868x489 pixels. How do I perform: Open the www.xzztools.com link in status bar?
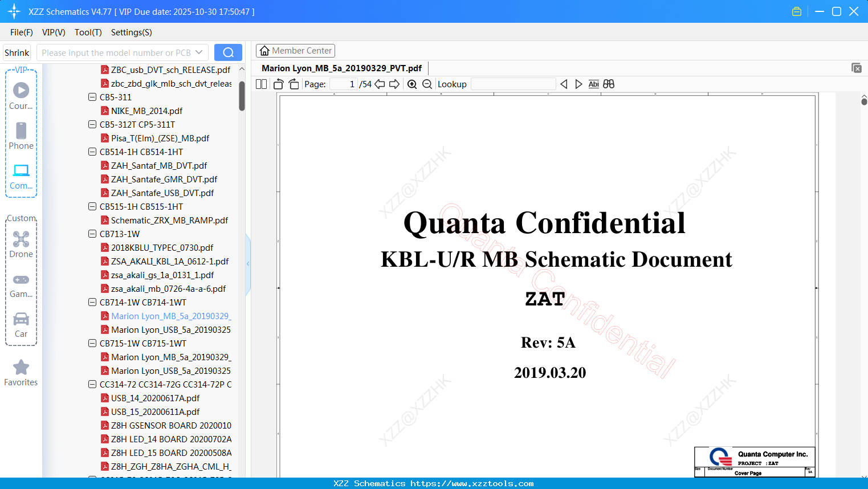(x=472, y=483)
